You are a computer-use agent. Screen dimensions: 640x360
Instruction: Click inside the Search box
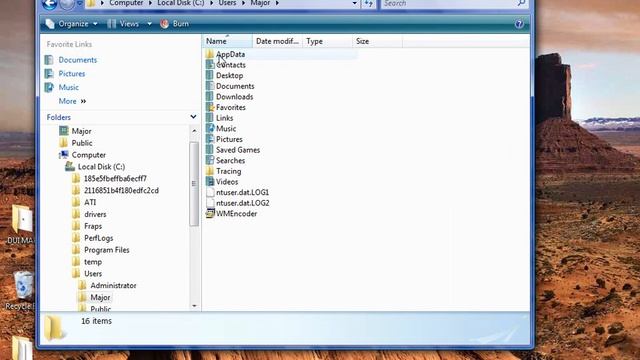click(447, 4)
